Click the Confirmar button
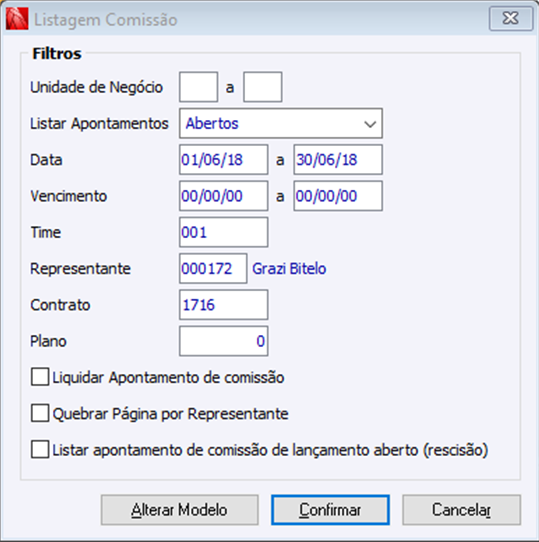Screen dimensions: 539x542 [330, 510]
